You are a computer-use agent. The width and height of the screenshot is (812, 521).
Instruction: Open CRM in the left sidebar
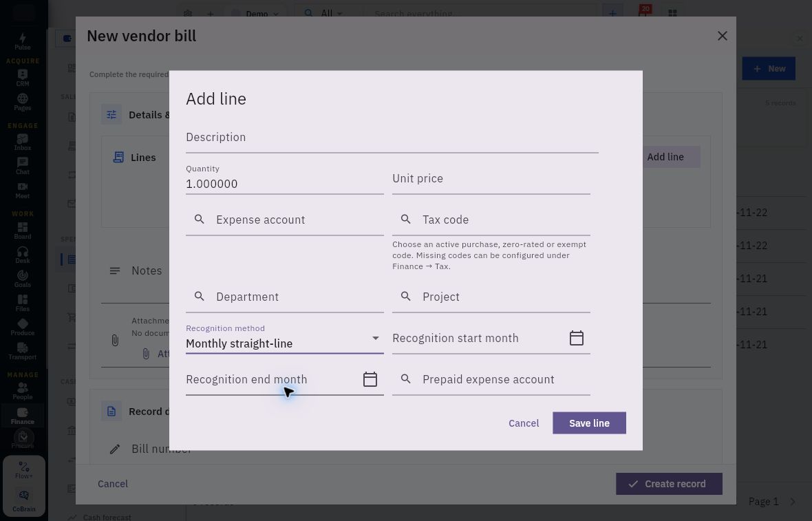23,78
